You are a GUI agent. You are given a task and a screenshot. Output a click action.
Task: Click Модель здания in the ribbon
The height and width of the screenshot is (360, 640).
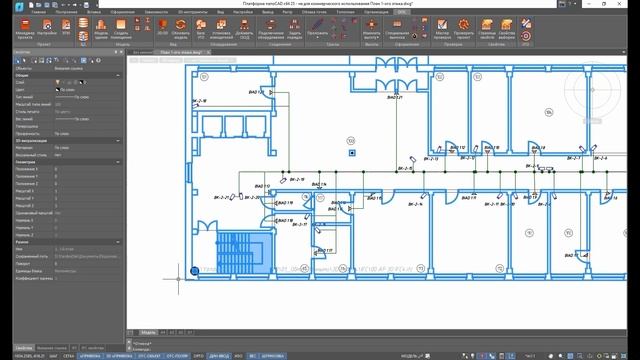pos(101,29)
